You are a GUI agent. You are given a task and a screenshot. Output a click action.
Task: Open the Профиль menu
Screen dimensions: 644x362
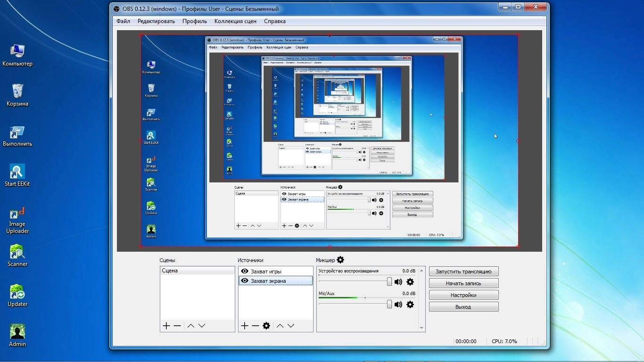click(x=195, y=21)
